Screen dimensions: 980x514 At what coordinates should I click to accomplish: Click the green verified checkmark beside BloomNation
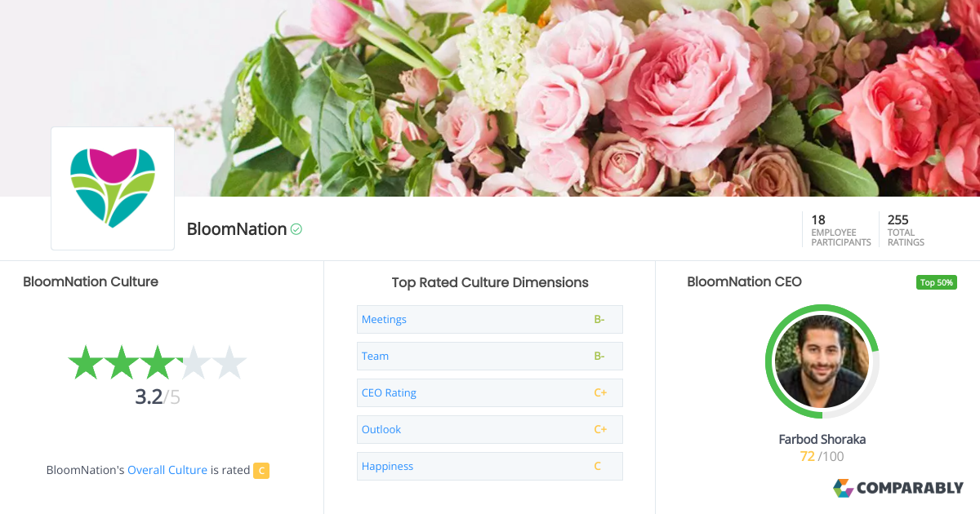click(x=296, y=229)
